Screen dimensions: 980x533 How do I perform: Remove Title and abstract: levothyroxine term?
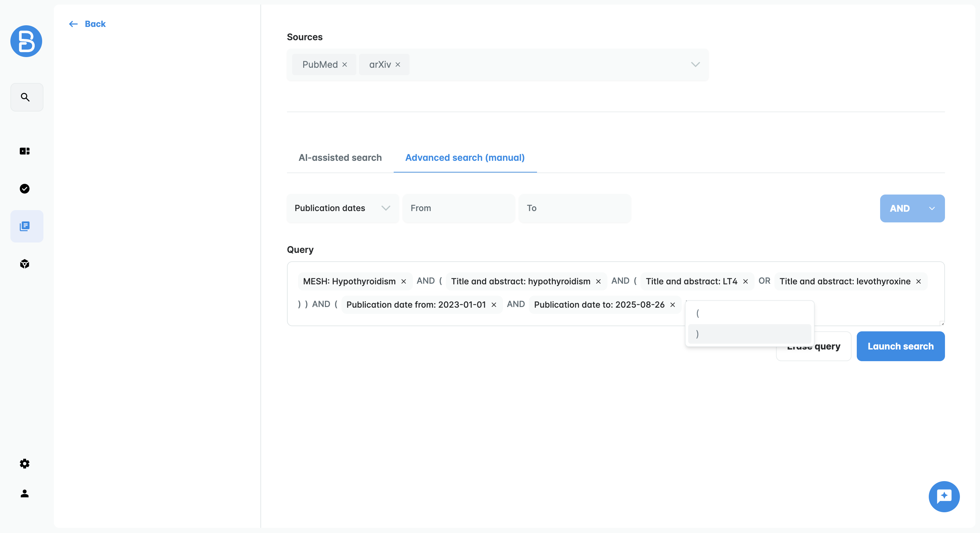coord(918,281)
